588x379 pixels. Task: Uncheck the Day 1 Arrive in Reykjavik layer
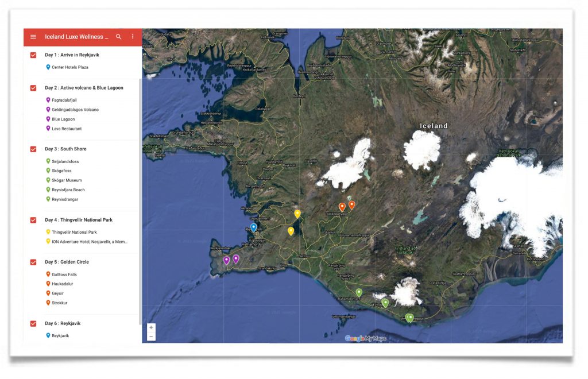point(33,55)
